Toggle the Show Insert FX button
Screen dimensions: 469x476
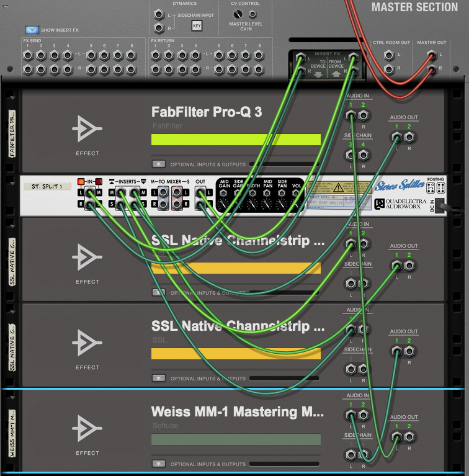32,30
